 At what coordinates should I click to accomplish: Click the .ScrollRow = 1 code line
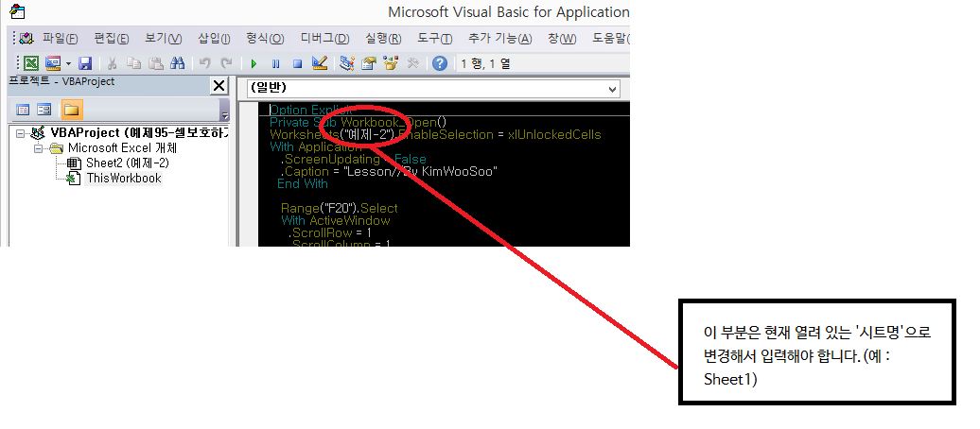329,232
